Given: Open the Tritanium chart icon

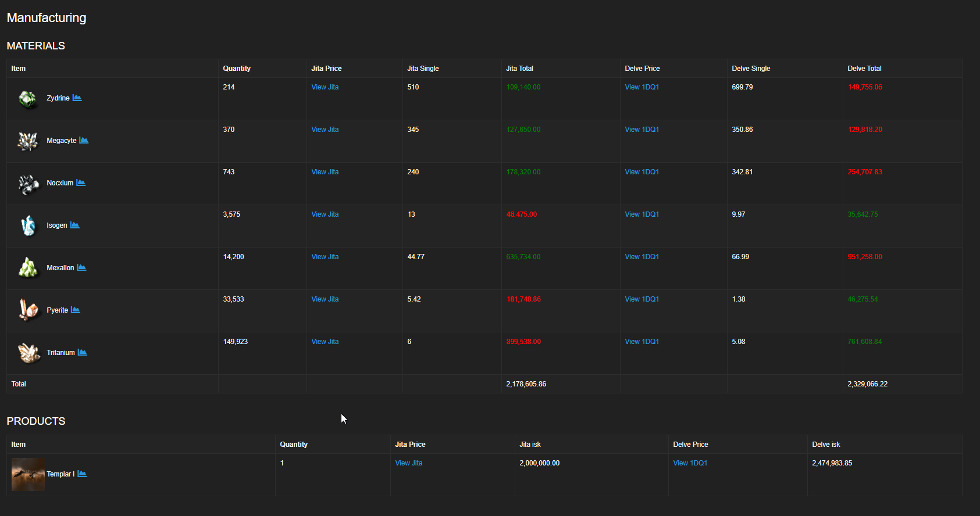Looking at the screenshot, I should [x=82, y=352].
